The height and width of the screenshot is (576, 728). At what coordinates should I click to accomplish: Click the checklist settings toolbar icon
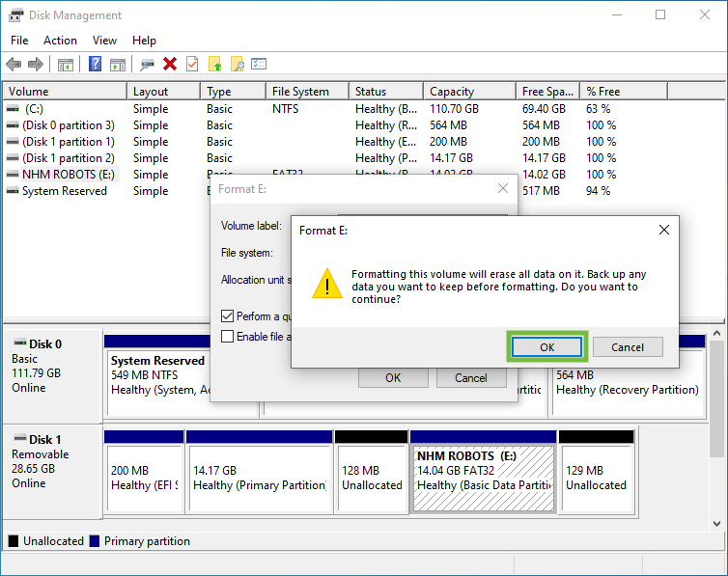click(259, 64)
